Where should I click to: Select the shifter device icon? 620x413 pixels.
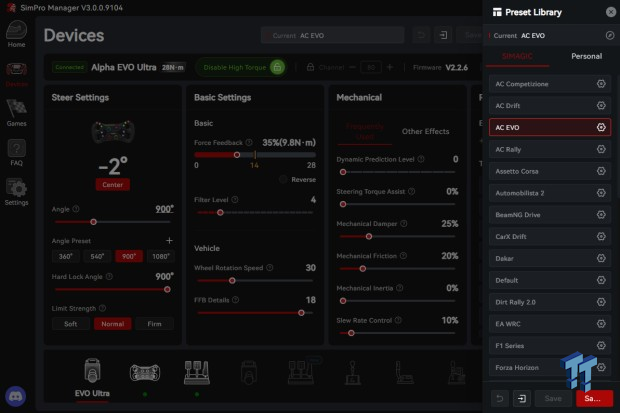[x=352, y=373]
